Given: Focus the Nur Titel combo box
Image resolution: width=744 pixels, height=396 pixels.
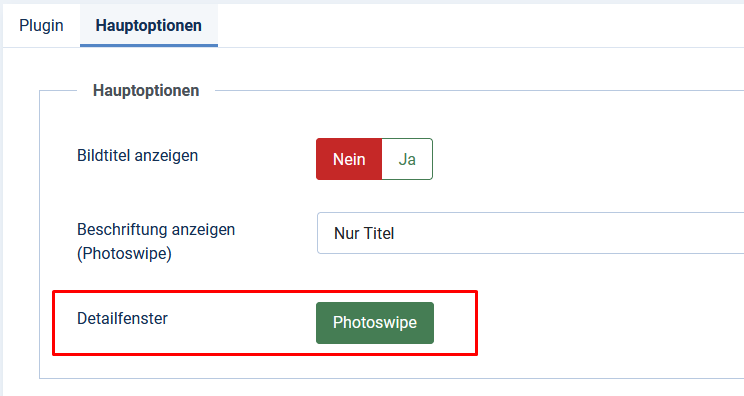Looking at the screenshot, I should click(530, 233).
